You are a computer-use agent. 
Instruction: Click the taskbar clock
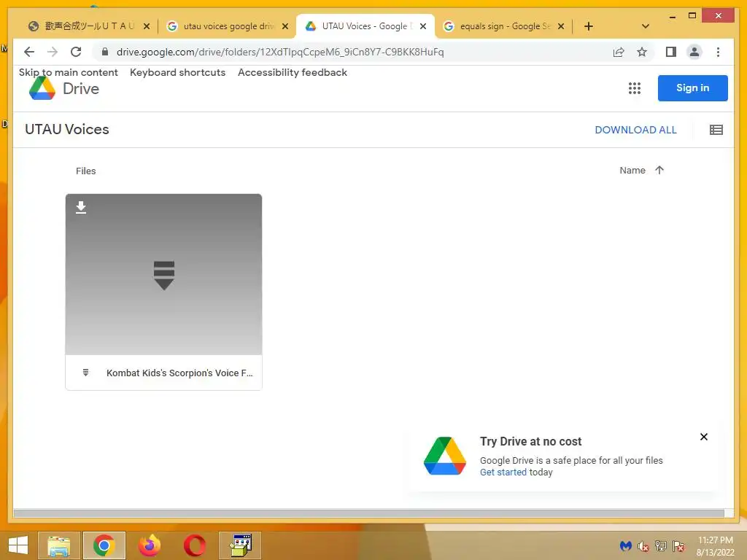715,546
